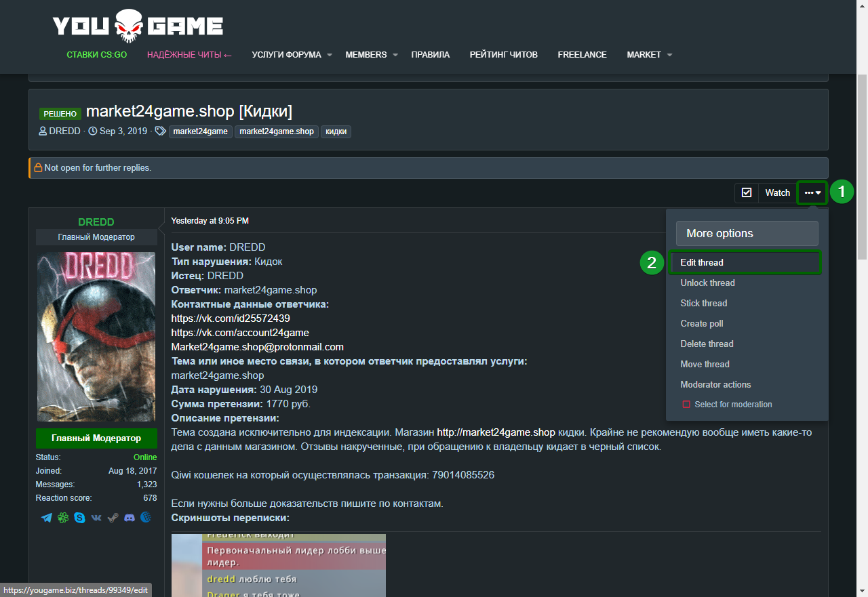Choose Edit thread from the menu
Image resolution: width=868 pixels, height=597 pixels.
(746, 262)
